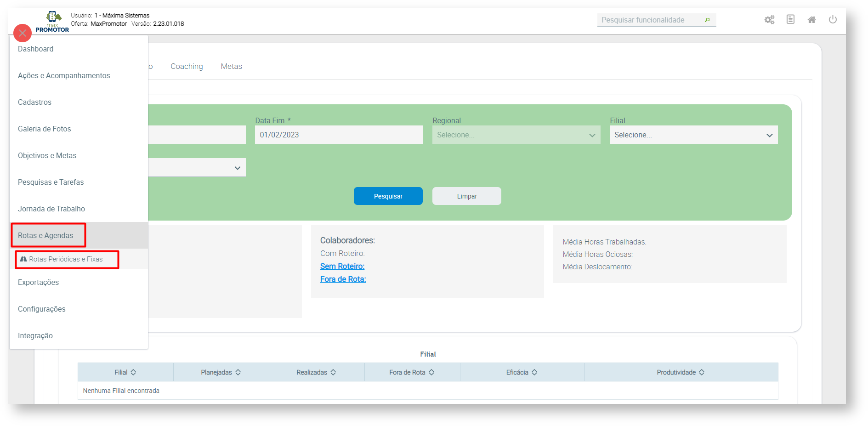Open Pesquisas e Tarefas menu item
The width and height of the screenshot is (868, 426).
pos(79,182)
